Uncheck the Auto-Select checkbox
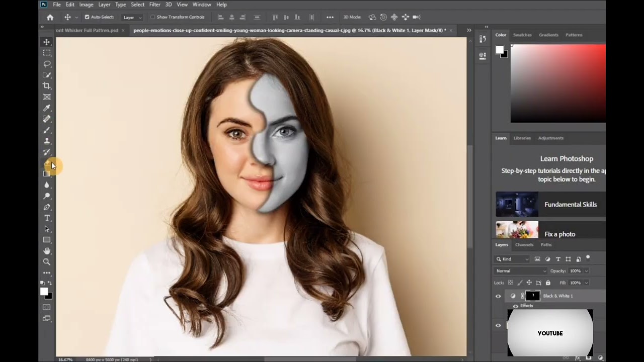Viewport: 644px width, 362px height. click(87, 17)
